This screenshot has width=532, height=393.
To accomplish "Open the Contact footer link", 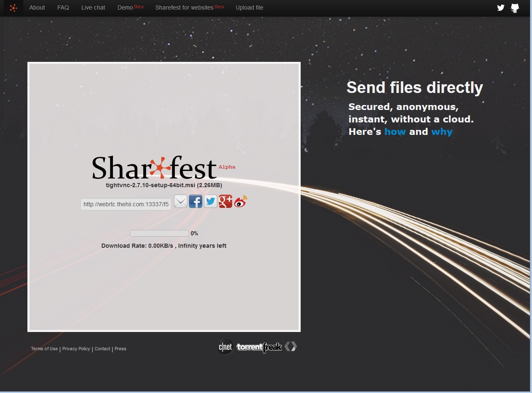I will click(x=102, y=349).
